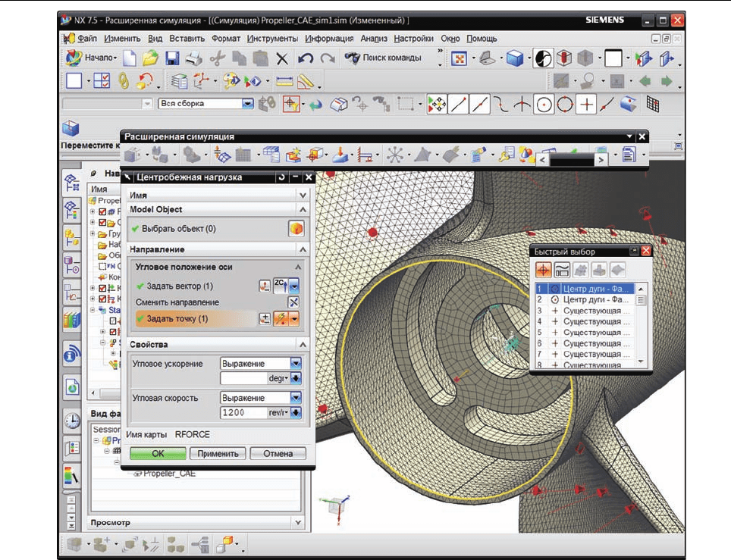
Task: Open the Настройки menu
Action: point(413,39)
